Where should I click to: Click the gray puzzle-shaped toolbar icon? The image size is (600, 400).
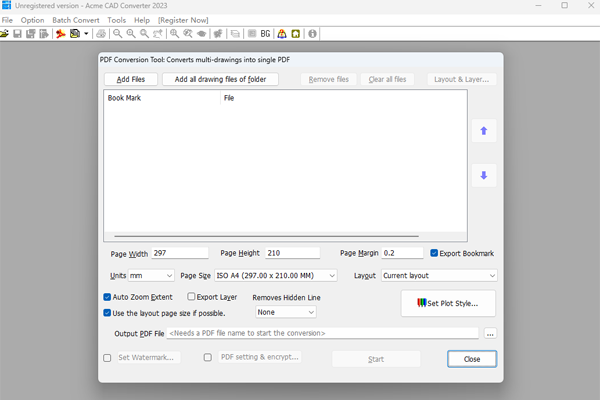click(218, 34)
